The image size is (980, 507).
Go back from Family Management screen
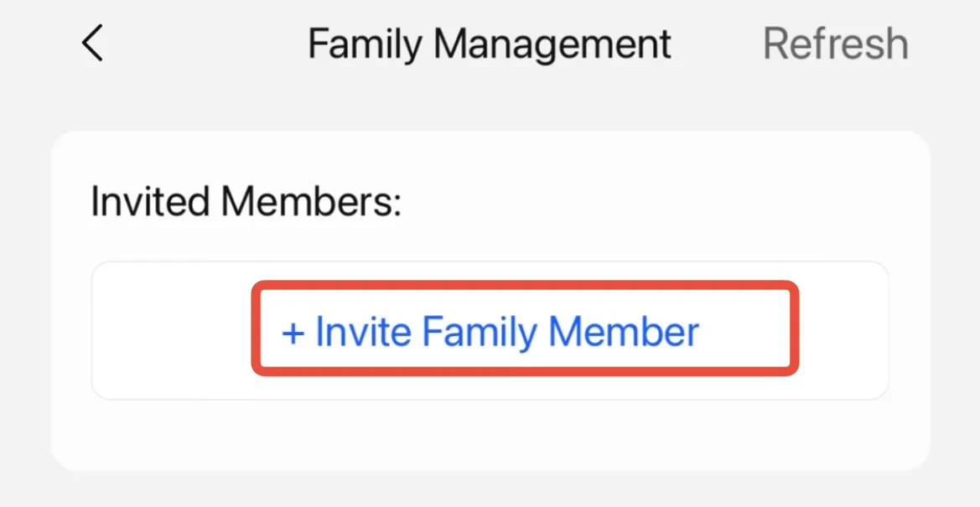92,44
